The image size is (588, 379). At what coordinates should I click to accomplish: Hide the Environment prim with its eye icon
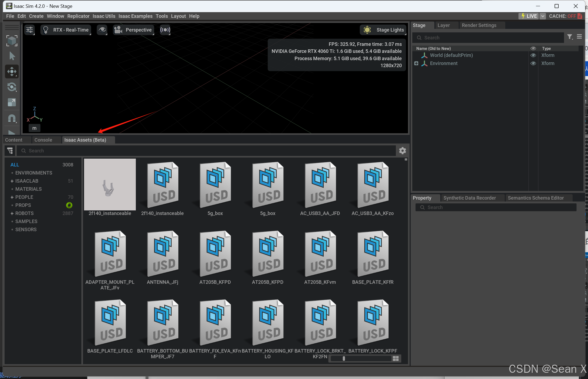coord(533,63)
